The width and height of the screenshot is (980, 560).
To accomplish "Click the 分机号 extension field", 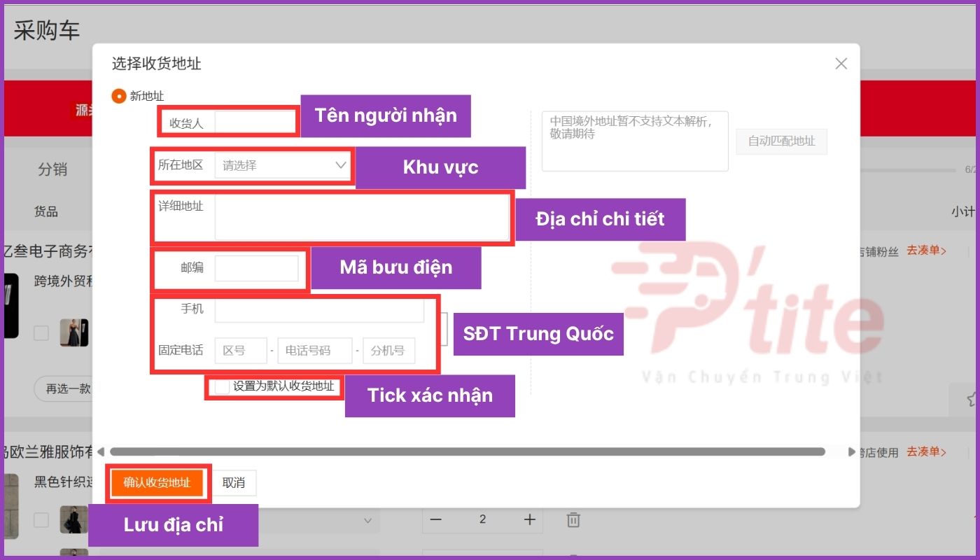I will (388, 351).
